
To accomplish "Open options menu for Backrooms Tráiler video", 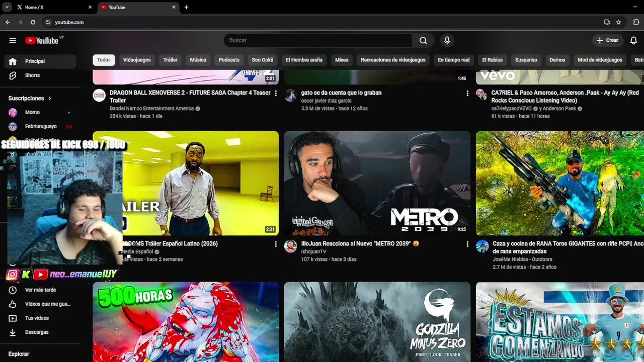I will point(275,244).
